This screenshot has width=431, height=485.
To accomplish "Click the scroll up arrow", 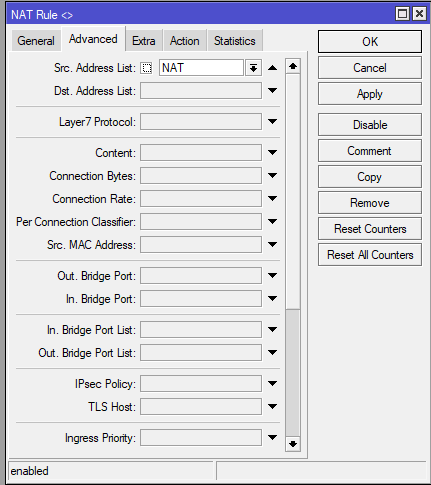I will pos(293,66).
